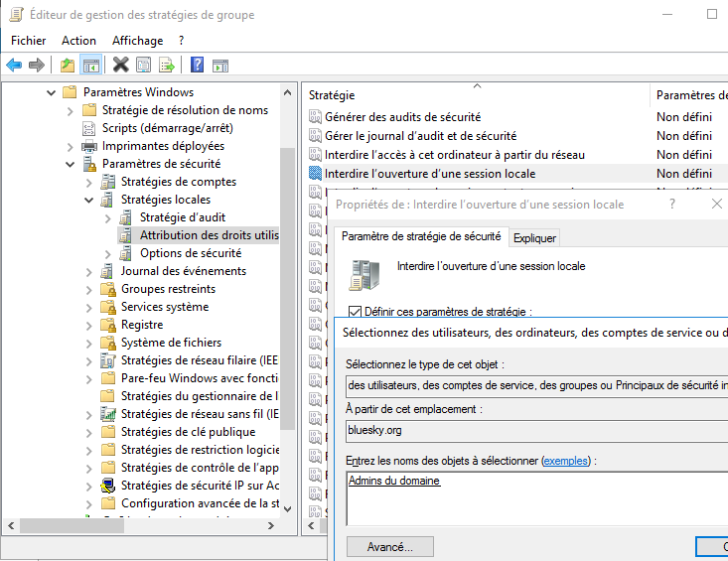Open the exemples link
The width and height of the screenshot is (728, 561).
pyautogui.click(x=565, y=461)
